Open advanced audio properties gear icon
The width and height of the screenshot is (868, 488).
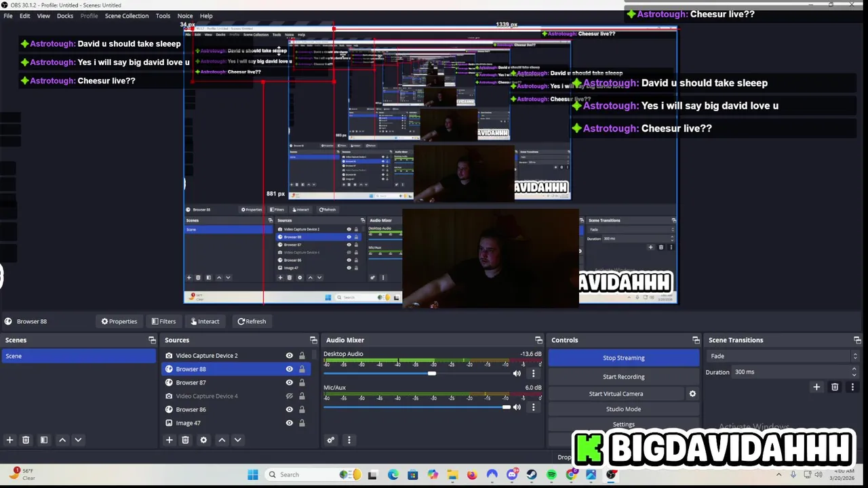pos(331,440)
